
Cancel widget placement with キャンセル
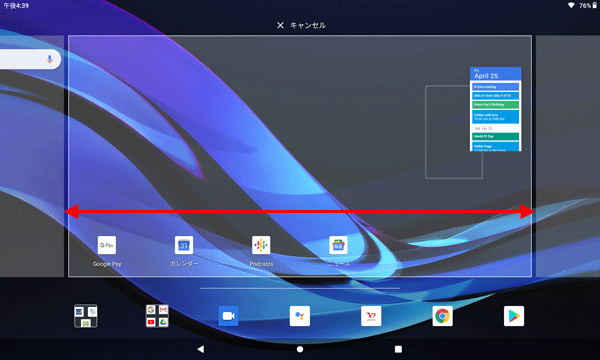(308, 25)
